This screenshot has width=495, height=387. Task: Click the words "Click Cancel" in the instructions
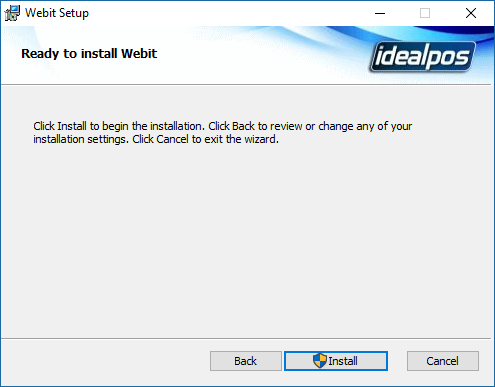(x=161, y=139)
